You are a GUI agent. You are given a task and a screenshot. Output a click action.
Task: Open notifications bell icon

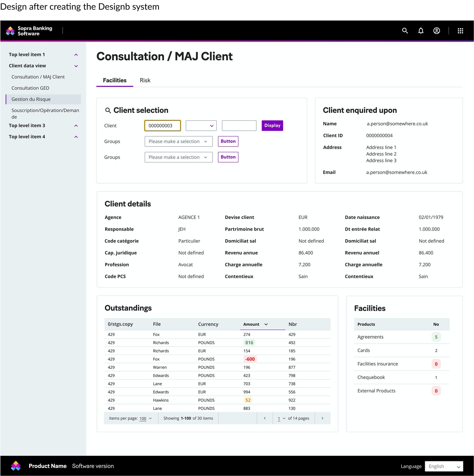(x=421, y=31)
